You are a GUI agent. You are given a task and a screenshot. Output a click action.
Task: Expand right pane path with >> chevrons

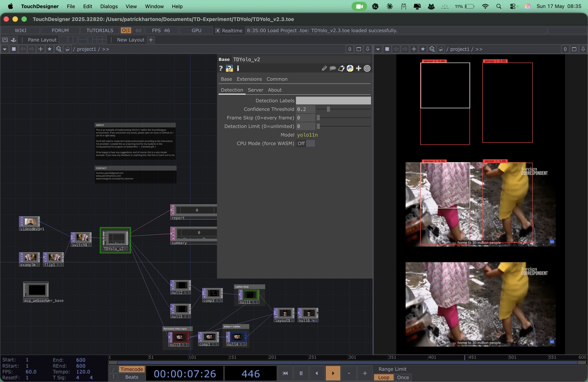(479, 49)
